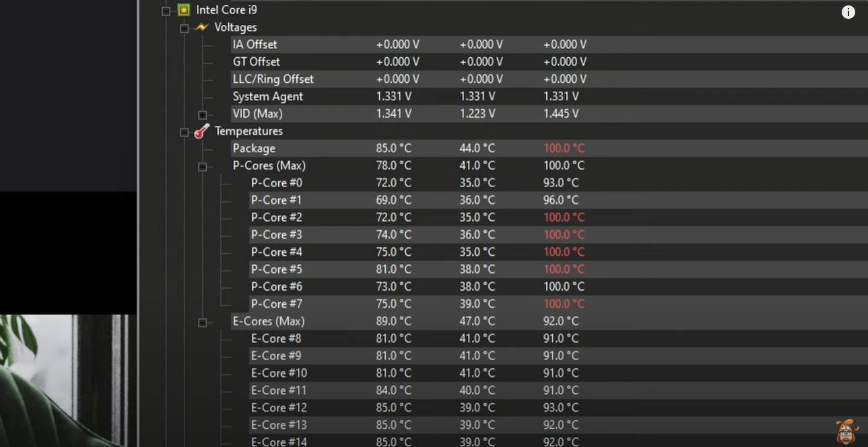The width and height of the screenshot is (868, 447).
Task: Click the 74.0 °C P-Core #3 value
Action: click(393, 235)
